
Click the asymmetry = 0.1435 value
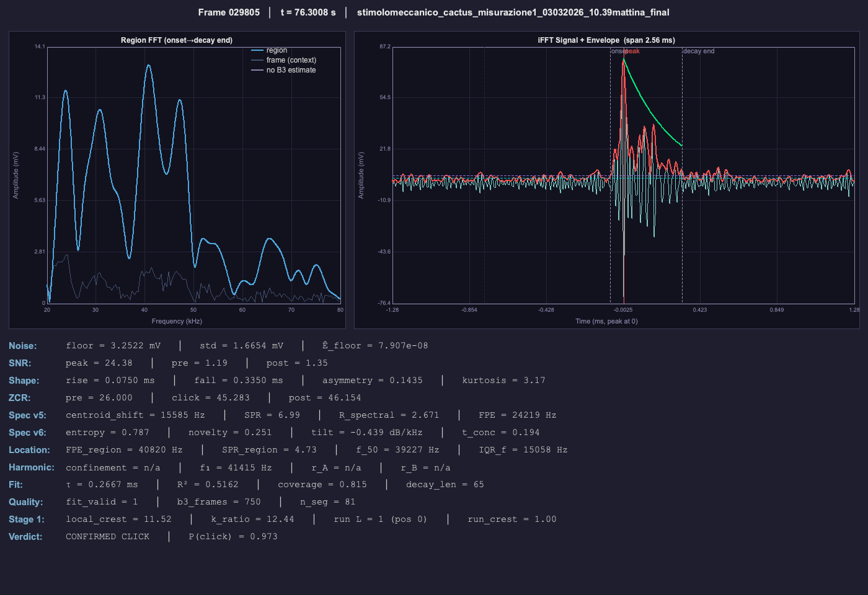click(372, 381)
